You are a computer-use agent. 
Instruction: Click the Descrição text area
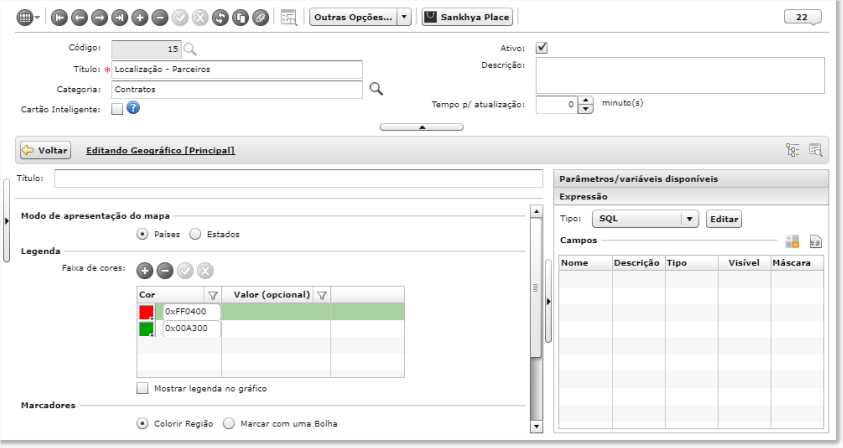[680, 76]
